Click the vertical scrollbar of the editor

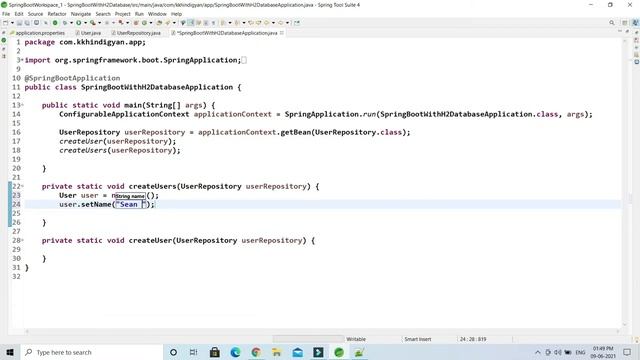[625, 182]
